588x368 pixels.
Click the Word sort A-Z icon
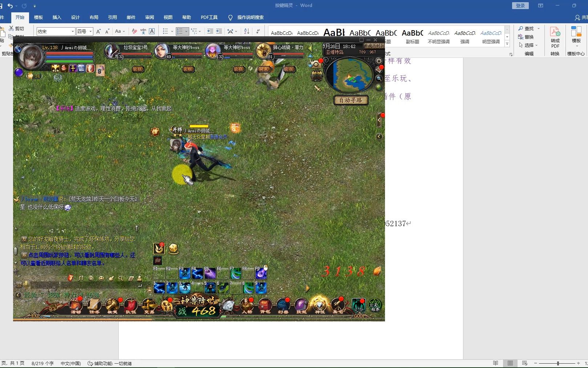pyautogui.click(x=246, y=31)
